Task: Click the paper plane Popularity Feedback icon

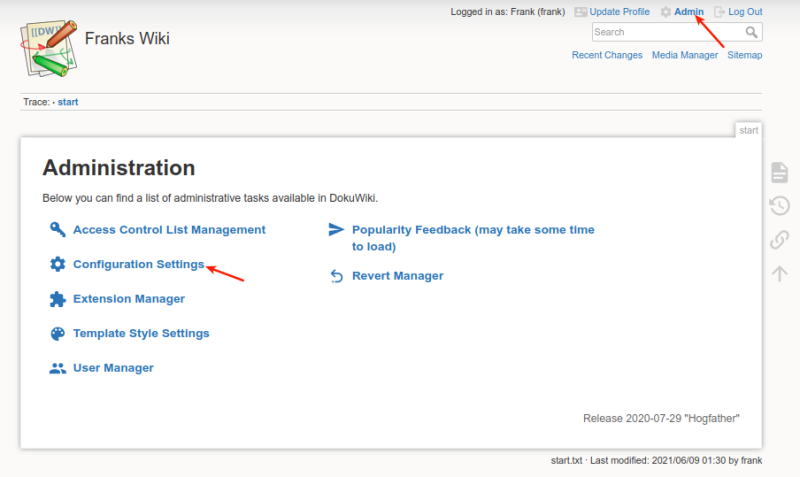Action: (336, 230)
